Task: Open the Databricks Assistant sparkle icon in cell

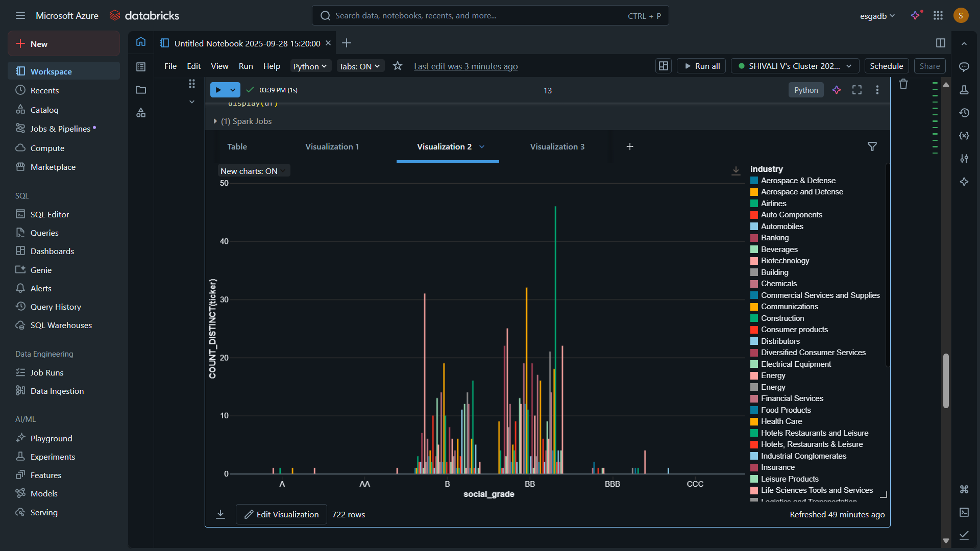Action: coord(837,90)
